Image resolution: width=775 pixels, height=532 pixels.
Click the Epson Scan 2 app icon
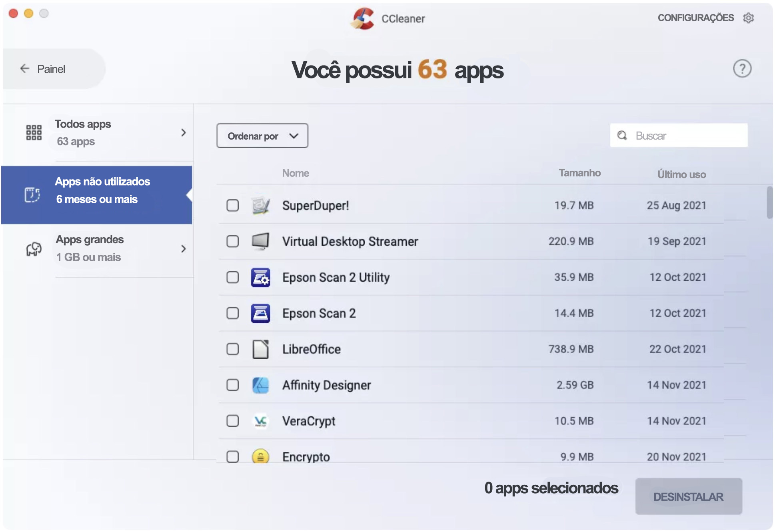(x=261, y=313)
